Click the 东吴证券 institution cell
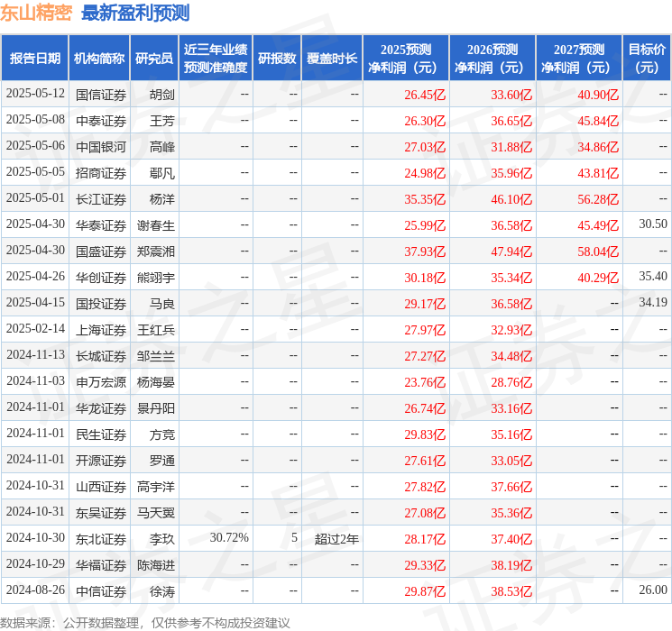This screenshot has height=631, width=672. 101,513
